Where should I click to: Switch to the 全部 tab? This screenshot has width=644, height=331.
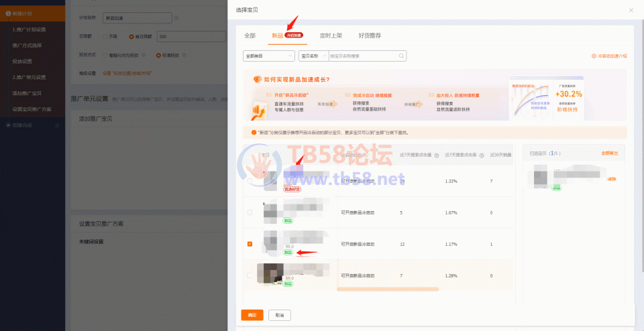[250, 35]
